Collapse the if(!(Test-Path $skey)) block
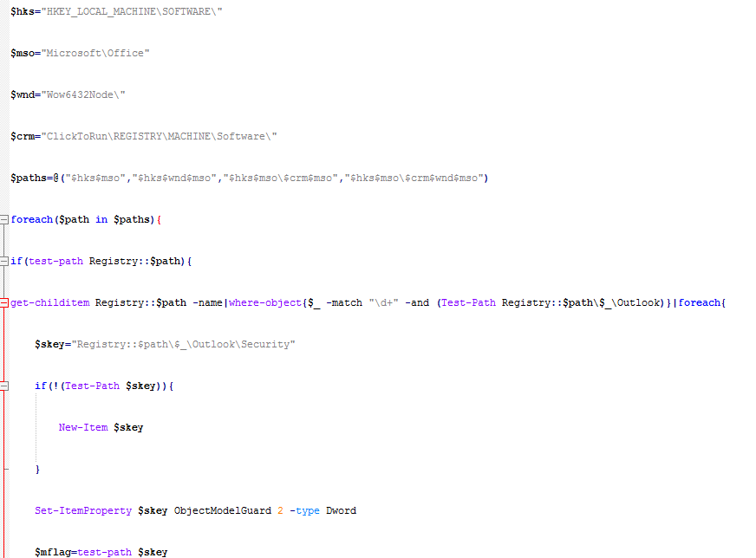 pos(3,386)
